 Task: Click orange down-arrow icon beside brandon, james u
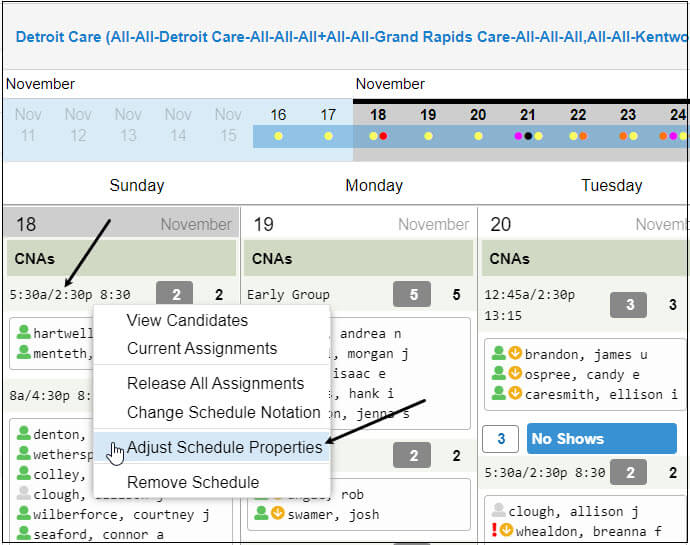[x=514, y=353]
